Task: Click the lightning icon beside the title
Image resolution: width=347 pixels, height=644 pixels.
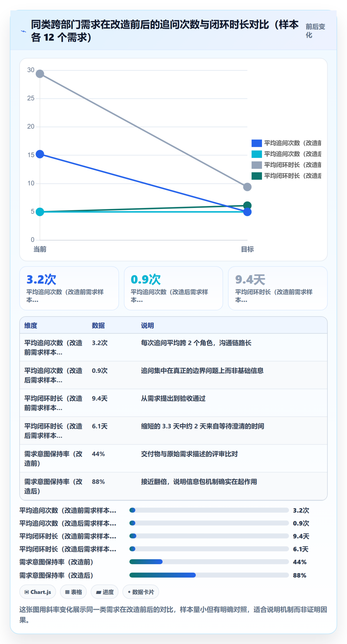Action: click(x=23, y=31)
